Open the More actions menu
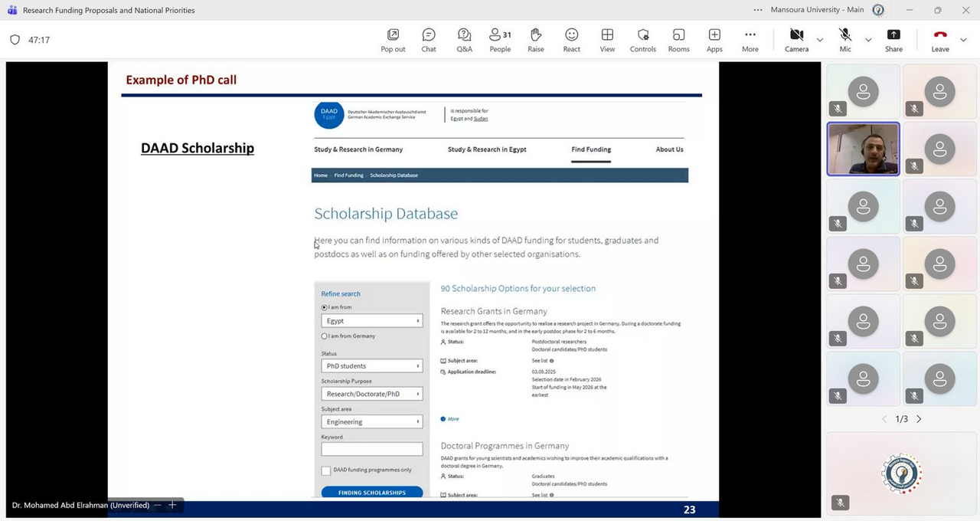The image size is (980, 521). coord(750,40)
